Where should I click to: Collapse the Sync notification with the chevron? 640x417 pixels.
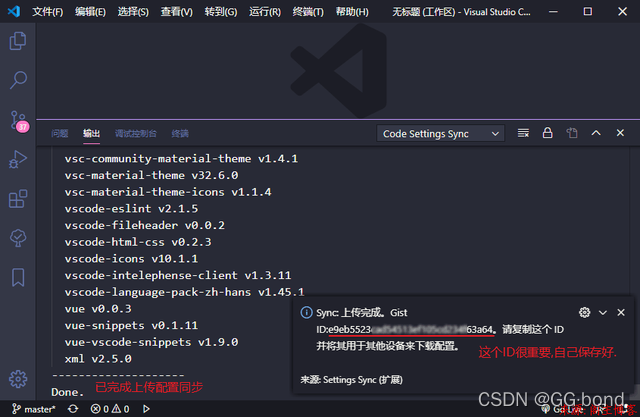pos(602,313)
